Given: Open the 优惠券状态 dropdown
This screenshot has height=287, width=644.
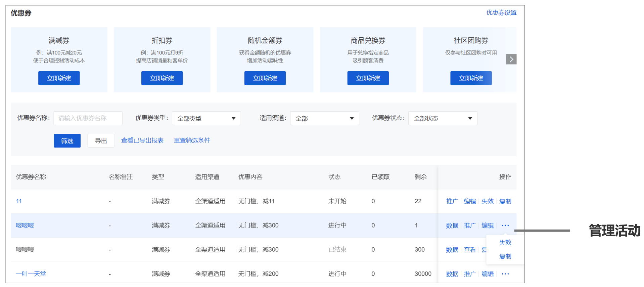Looking at the screenshot, I should (443, 118).
